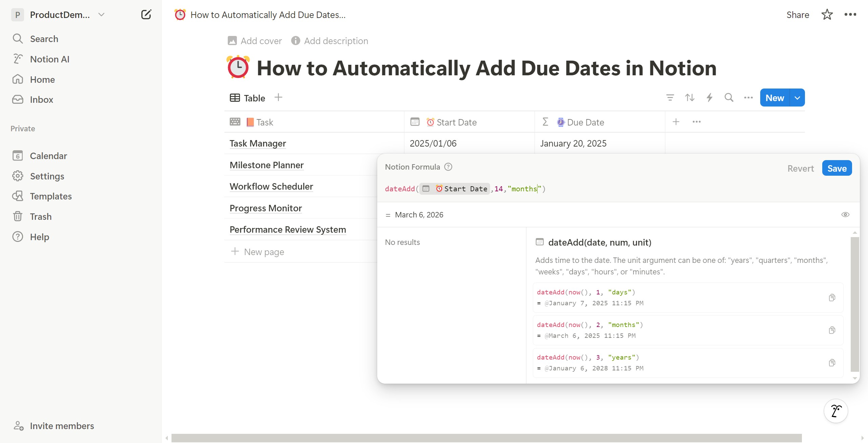The height and width of the screenshot is (443, 868).
Task: Open the filter icon in table toolbar
Action: 670,98
